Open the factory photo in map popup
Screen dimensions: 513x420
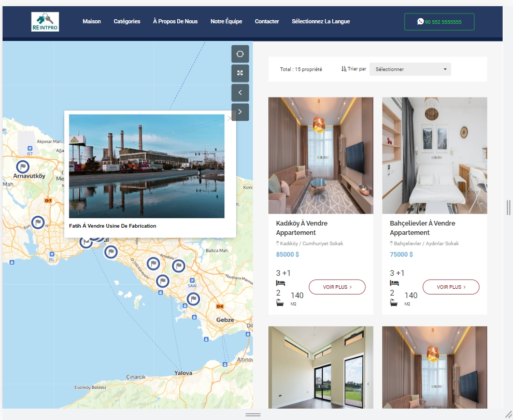click(147, 166)
